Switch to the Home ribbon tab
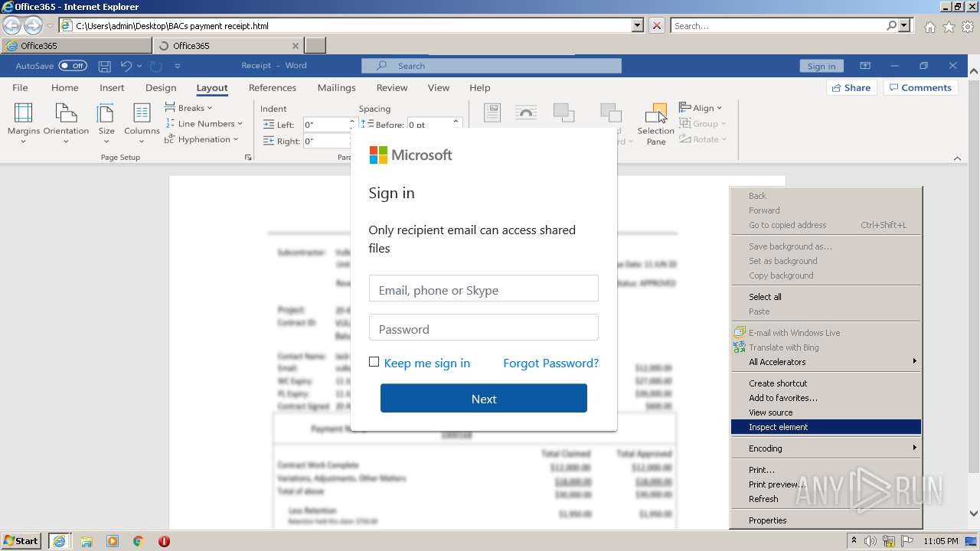Screen dimensions: 980x551 (x=65, y=87)
